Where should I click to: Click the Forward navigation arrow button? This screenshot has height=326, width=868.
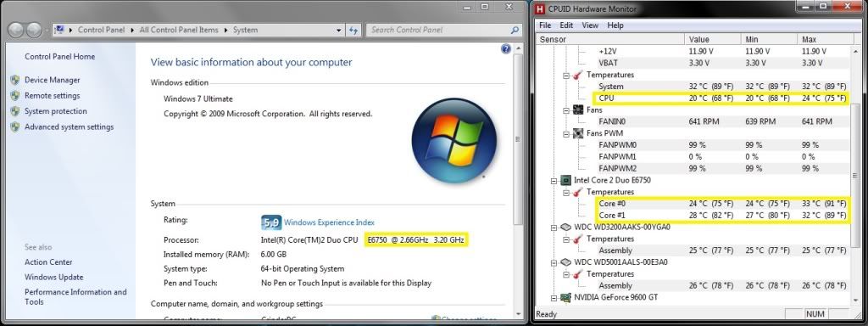tap(34, 30)
